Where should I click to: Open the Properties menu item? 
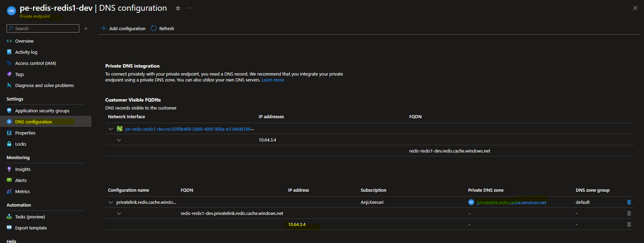coord(25,133)
